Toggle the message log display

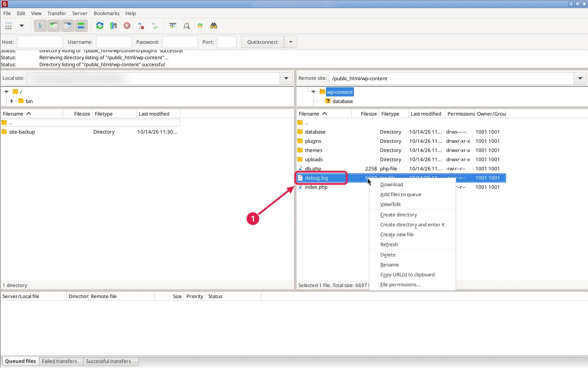(x=40, y=26)
